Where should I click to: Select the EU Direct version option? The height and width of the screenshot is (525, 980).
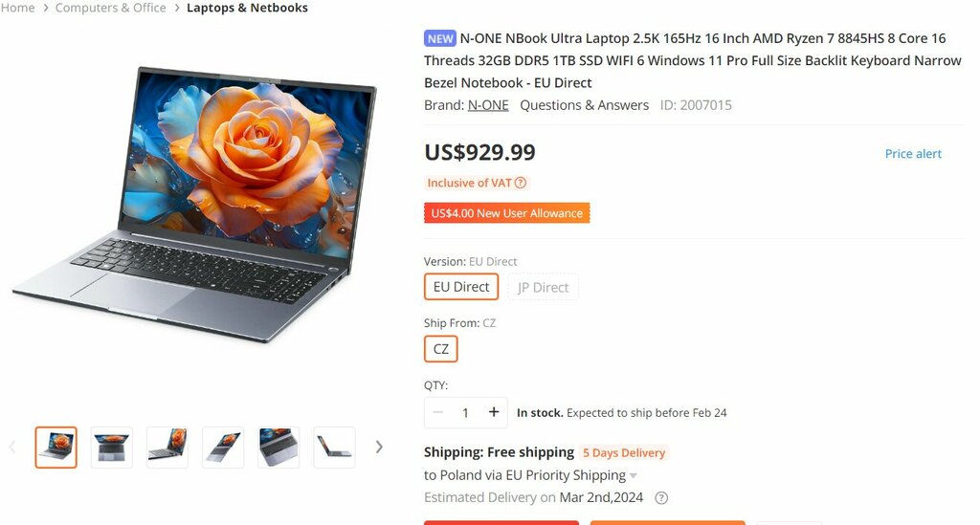[x=461, y=287]
